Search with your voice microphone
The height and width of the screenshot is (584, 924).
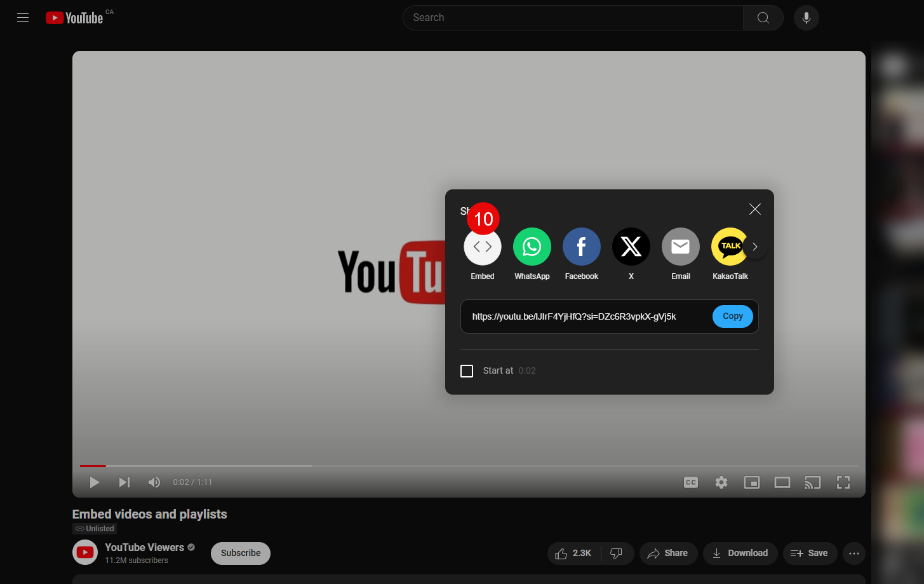point(807,18)
